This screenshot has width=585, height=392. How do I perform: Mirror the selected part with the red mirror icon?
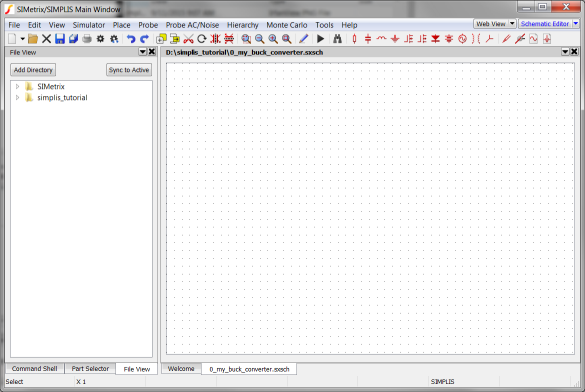[x=215, y=39]
